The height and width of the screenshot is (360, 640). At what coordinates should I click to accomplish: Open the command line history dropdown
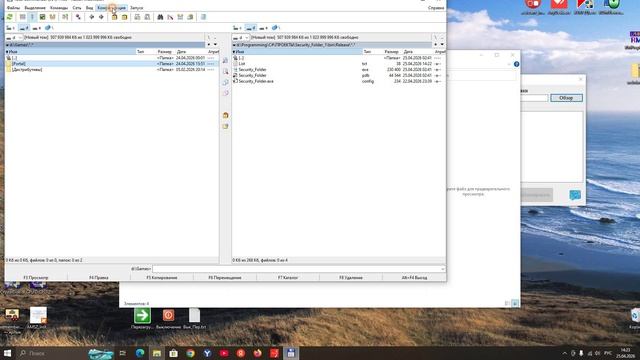pyautogui.click(x=442, y=269)
